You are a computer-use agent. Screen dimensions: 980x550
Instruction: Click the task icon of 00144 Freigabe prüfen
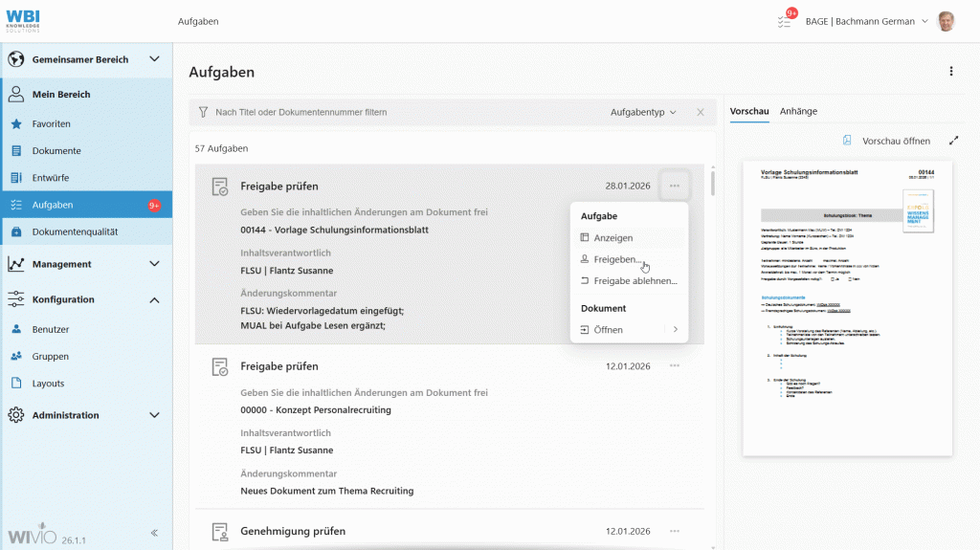click(x=220, y=187)
